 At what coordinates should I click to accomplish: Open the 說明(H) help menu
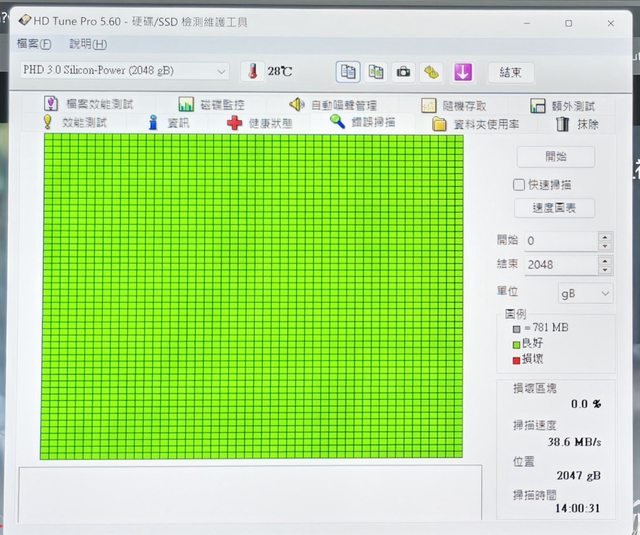(88, 44)
